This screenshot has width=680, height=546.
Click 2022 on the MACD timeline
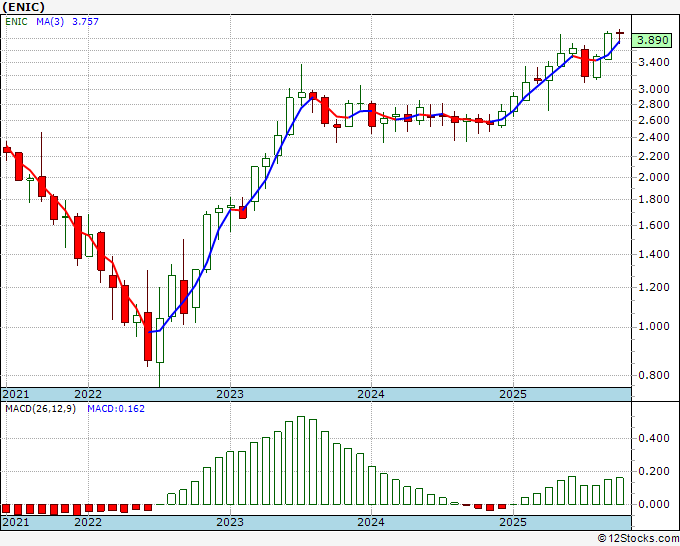88,522
